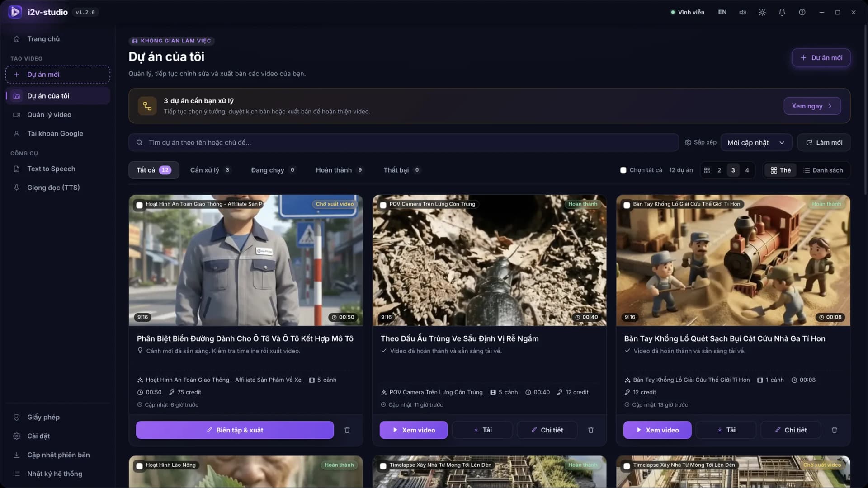Select the Hoạt Hình Lão Nông checkbox

pos(140,466)
